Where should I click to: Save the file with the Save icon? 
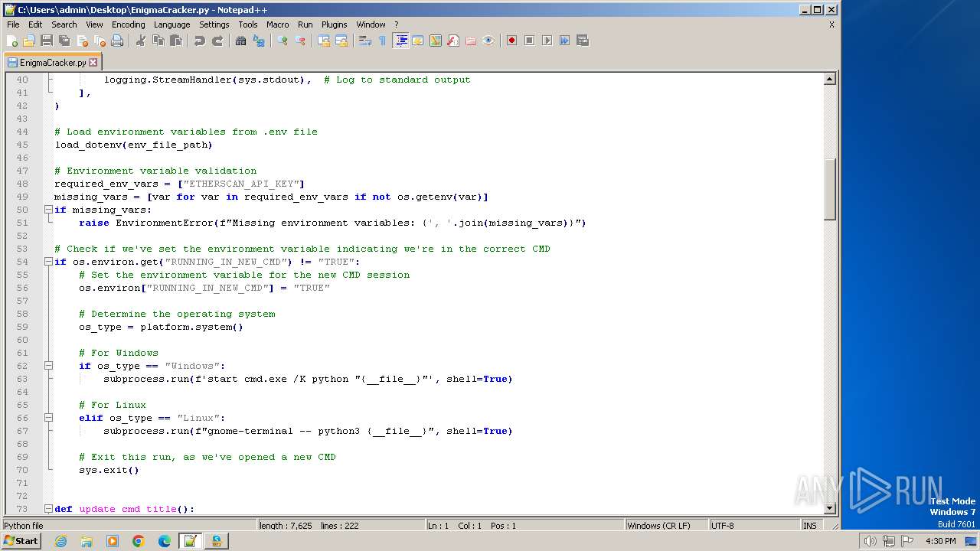click(x=47, y=41)
